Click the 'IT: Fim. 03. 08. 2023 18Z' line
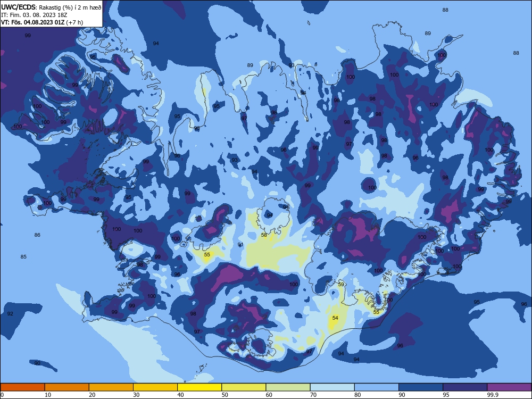Image resolution: width=532 pixels, height=399 pixels. 34,15
